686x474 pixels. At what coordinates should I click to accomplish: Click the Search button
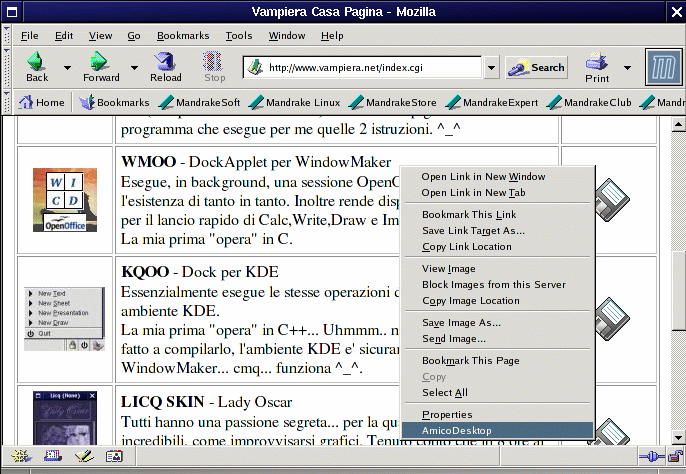click(536, 67)
